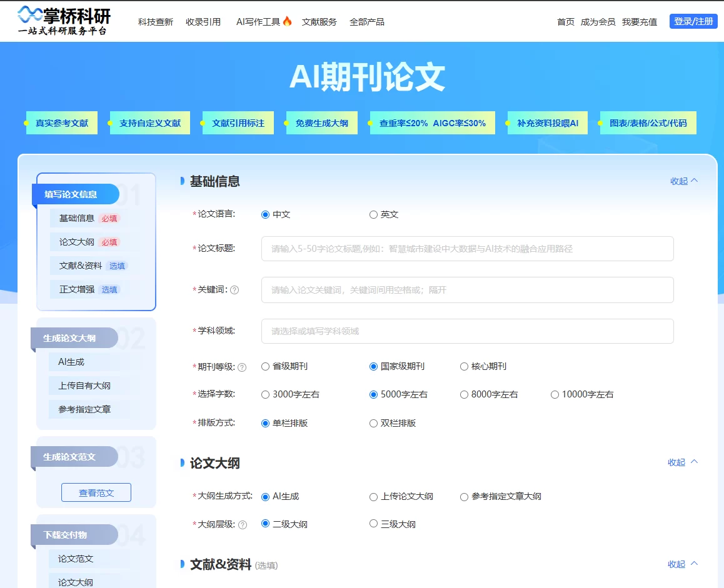Open the 科技查新 menu item
This screenshot has height=588, width=724.
(x=155, y=22)
